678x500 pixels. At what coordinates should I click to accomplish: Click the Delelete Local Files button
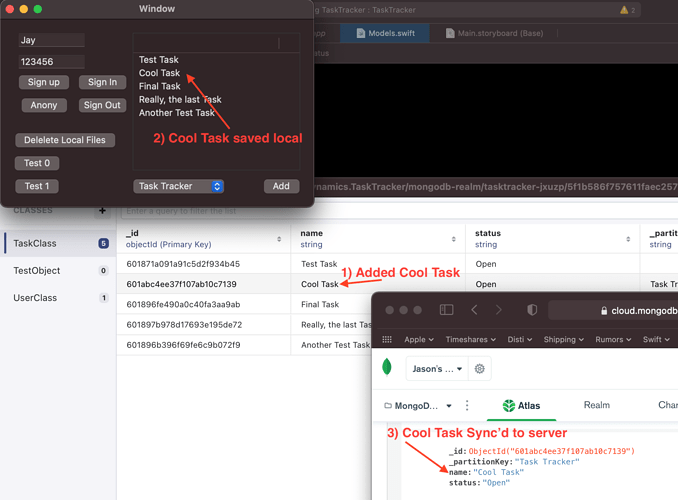pos(65,140)
